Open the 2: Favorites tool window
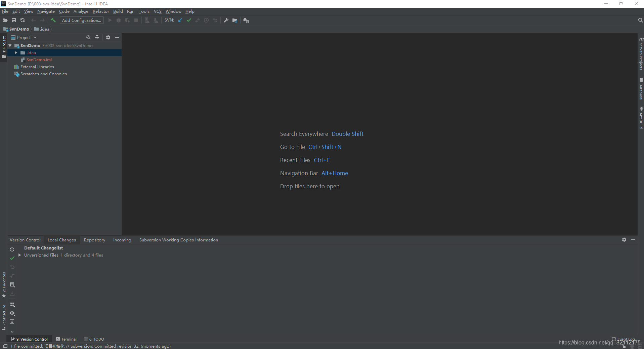This screenshot has height=349, width=644. click(4, 284)
